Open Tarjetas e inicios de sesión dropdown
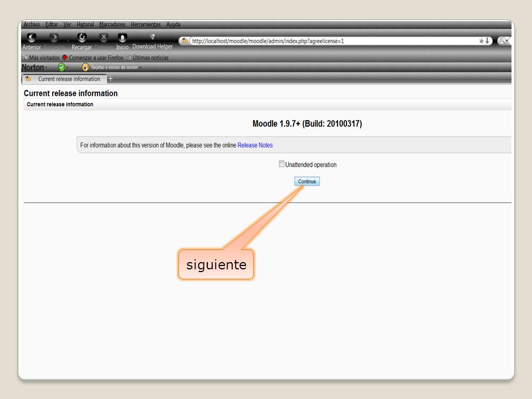 (116, 67)
